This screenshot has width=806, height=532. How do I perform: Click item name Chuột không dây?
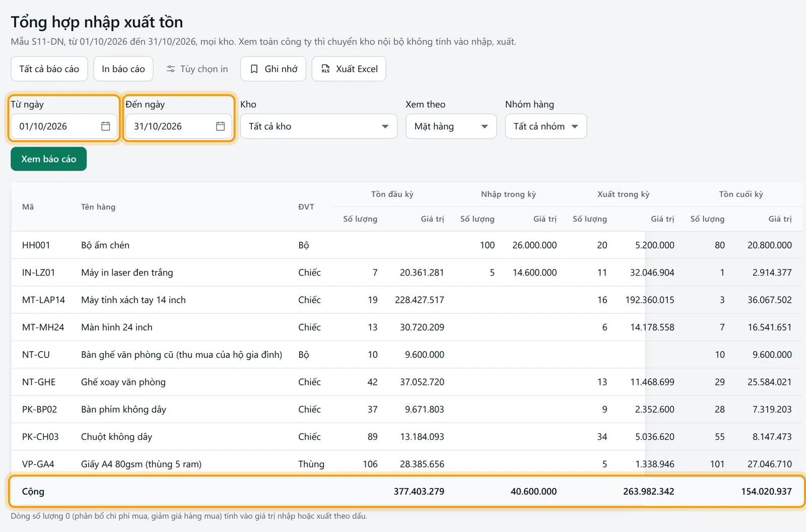point(117,437)
